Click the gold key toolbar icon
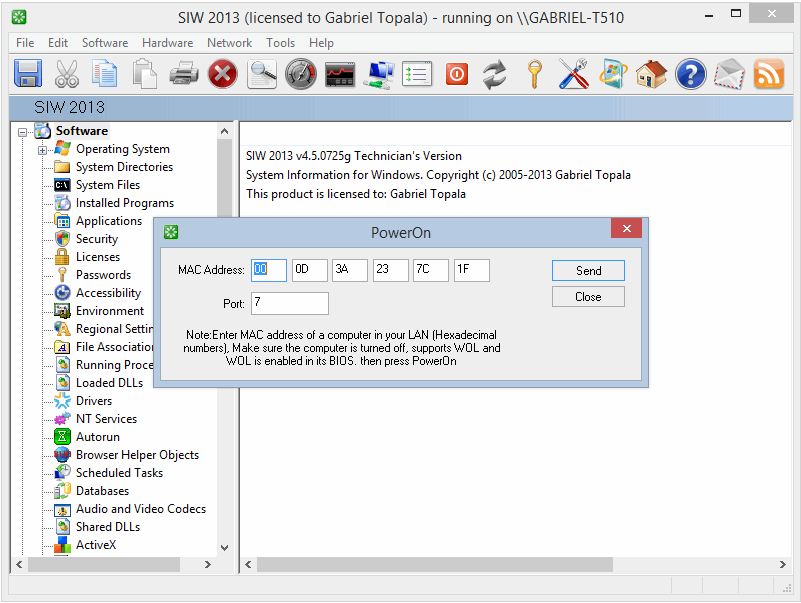 pos(535,74)
